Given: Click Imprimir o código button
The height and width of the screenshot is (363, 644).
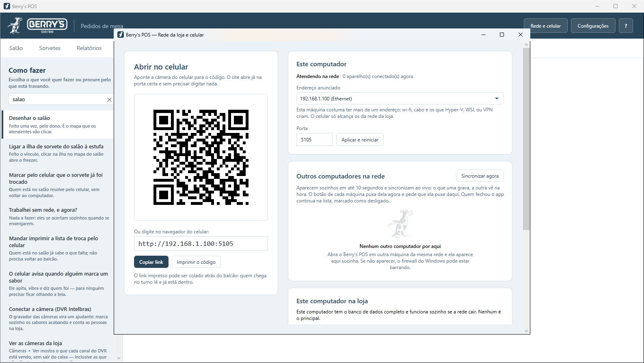Looking at the screenshot, I should (x=196, y=262).
